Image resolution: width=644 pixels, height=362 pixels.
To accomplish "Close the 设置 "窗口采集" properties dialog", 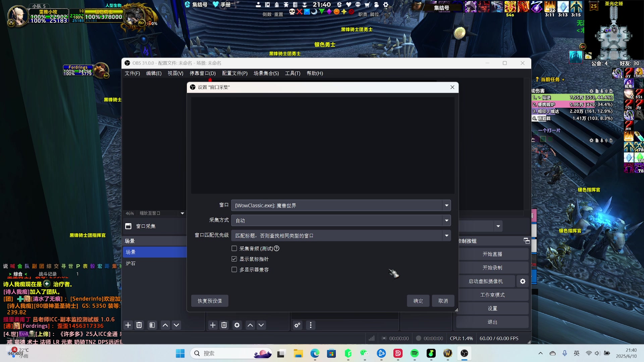I will point(452,87).
